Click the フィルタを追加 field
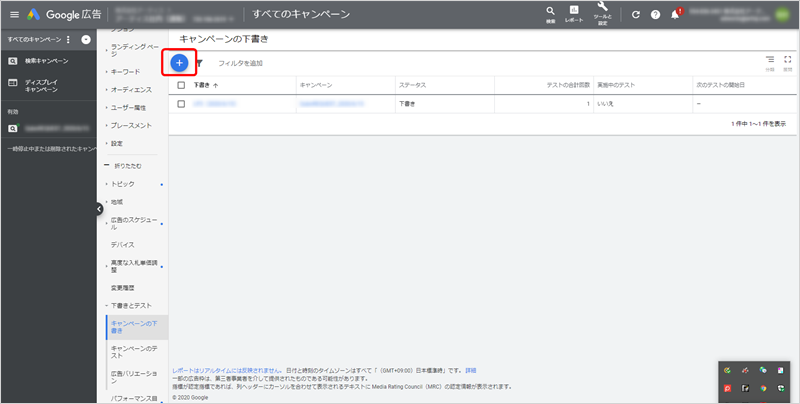 [x=240, y=63]
